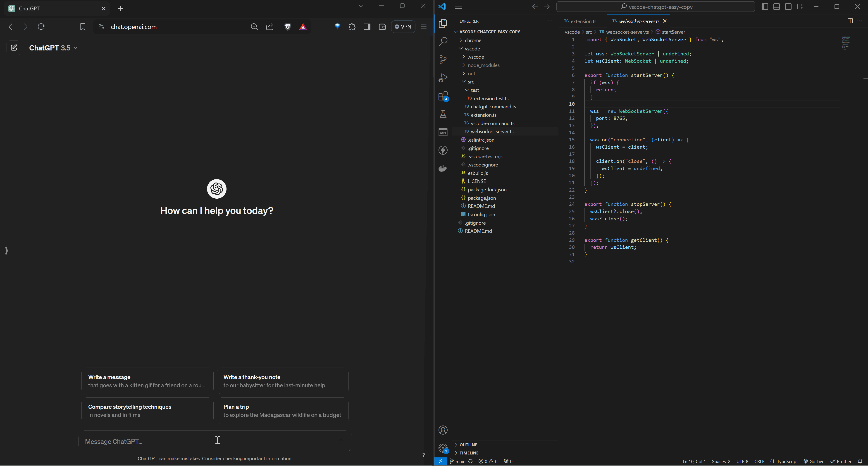Screen dimensions: 868x466
Task: Open the Testing flask view
Action: tap(443, 114)
